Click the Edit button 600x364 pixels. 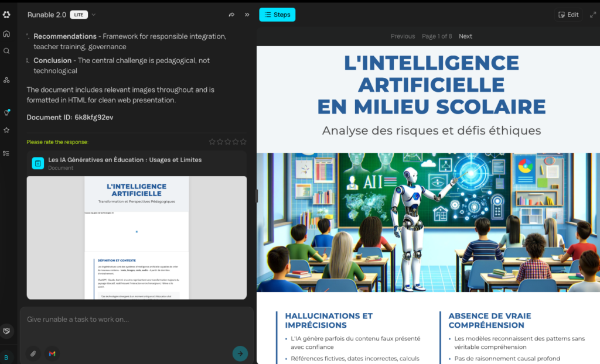click(568, 15)
